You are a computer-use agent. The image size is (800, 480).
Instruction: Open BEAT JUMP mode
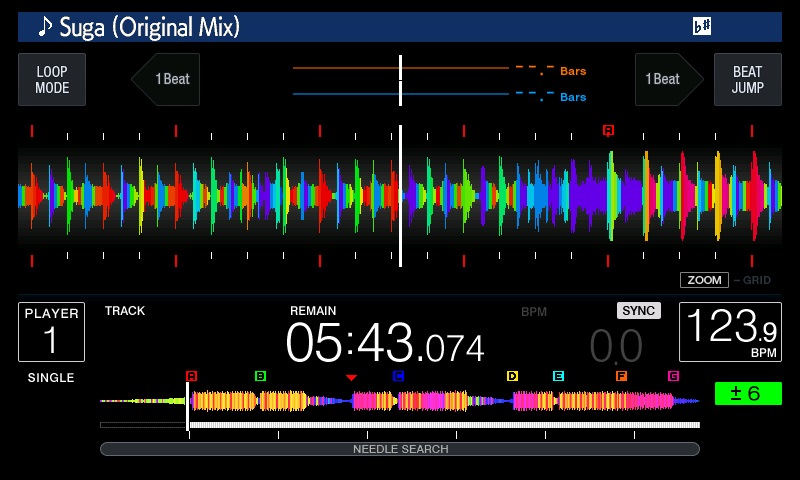point(747,80)
